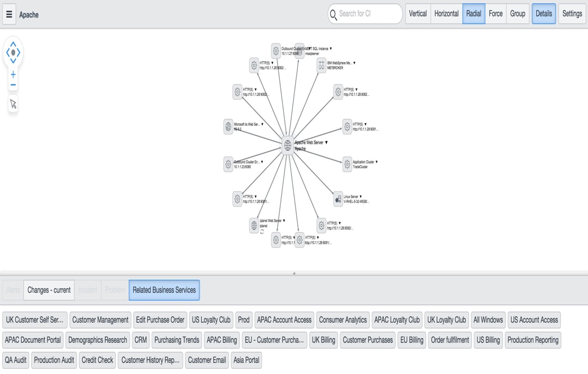Open the Order fullfilment service
The image size is (588, 374).
click(449, 340)
